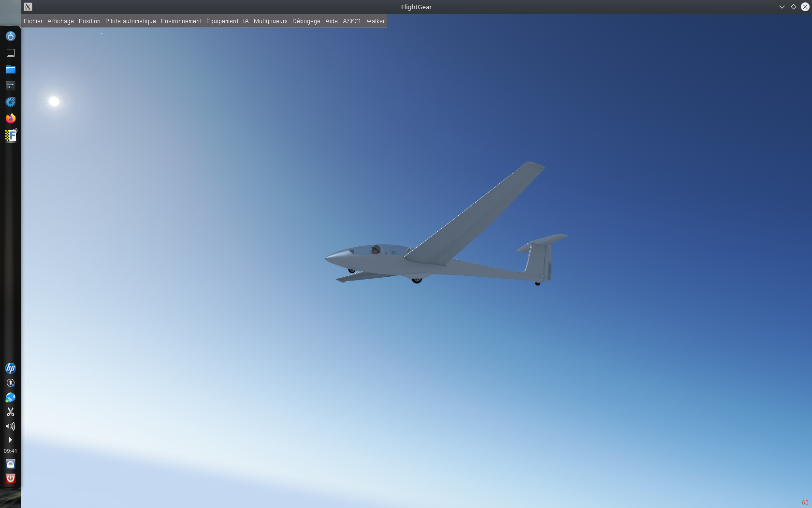Click the red power/logout icon
This screenshot has height=508, width=812.
point(11,478)
